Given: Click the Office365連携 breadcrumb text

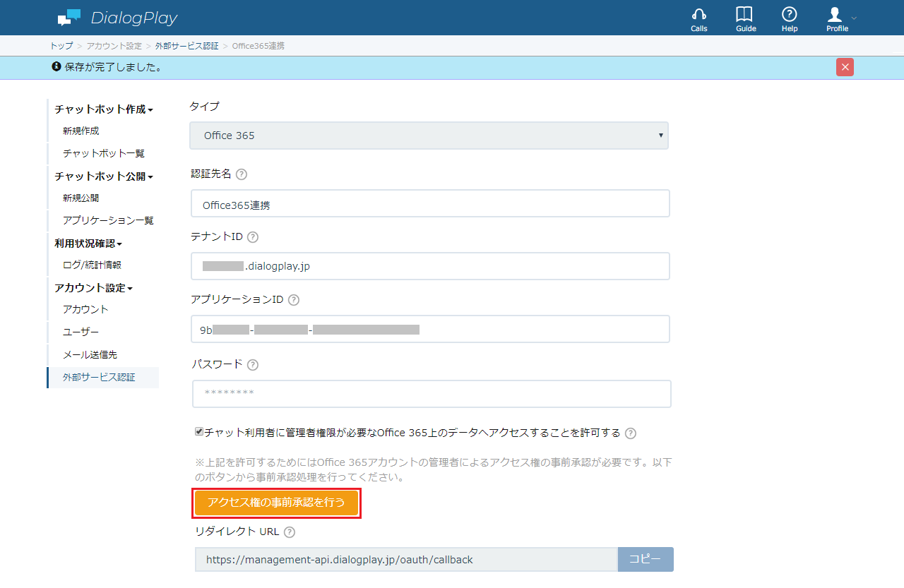Looking at the screenshot, I should point(258,46).
